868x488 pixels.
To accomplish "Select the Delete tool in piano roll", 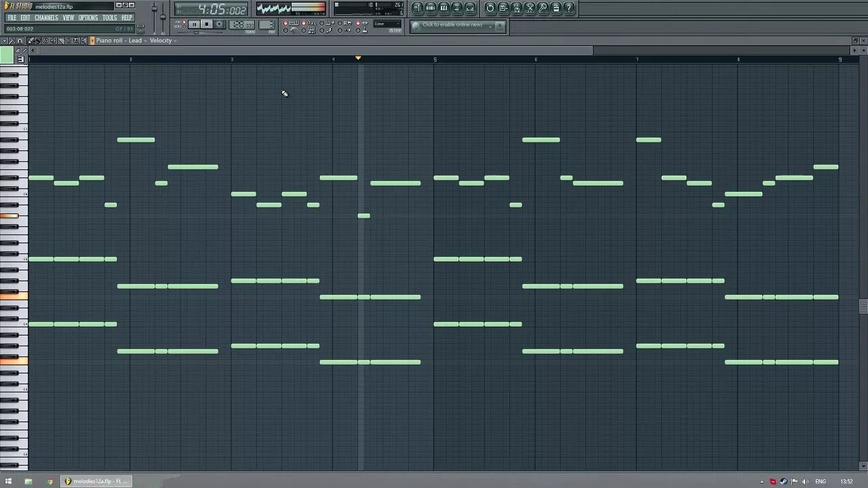I will 45,41.
